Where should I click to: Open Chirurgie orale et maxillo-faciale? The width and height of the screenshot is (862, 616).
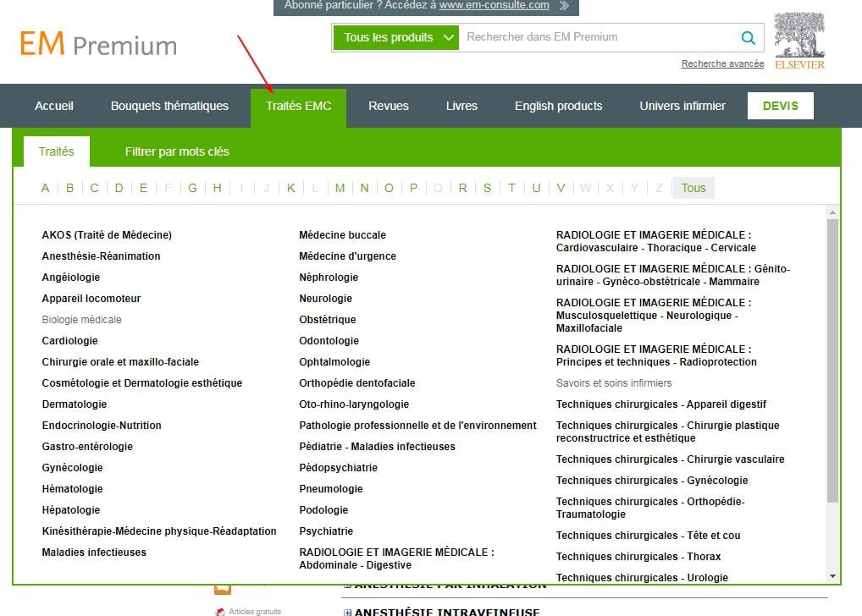120,362
